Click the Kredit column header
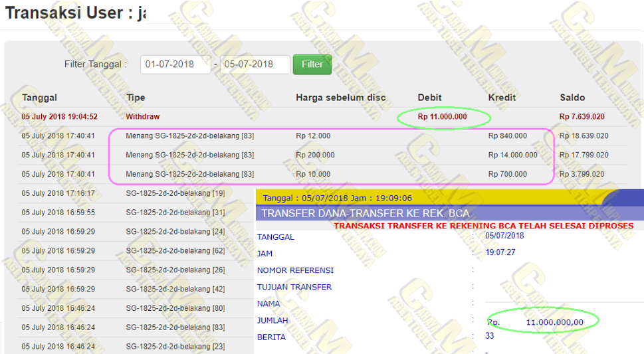The image size is (644, 354). (x=502, y=98)
